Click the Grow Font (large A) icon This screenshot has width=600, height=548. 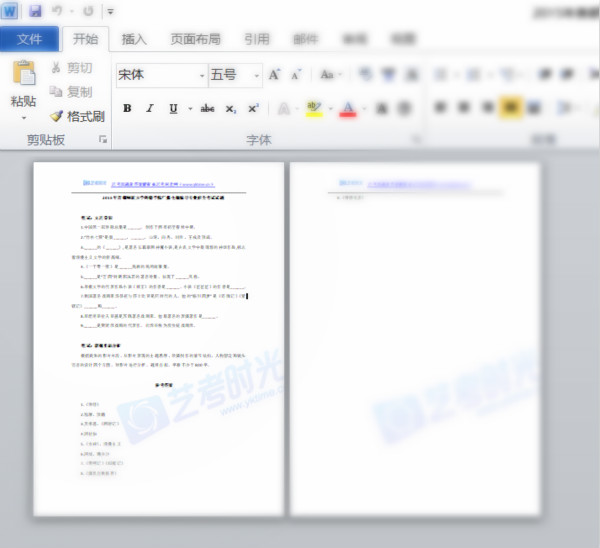274,75
